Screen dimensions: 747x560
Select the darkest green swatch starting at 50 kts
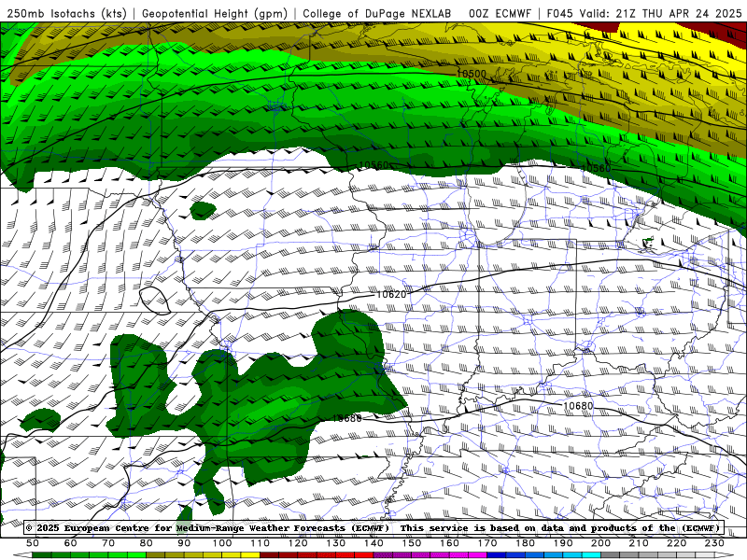(x=42, y=555)
